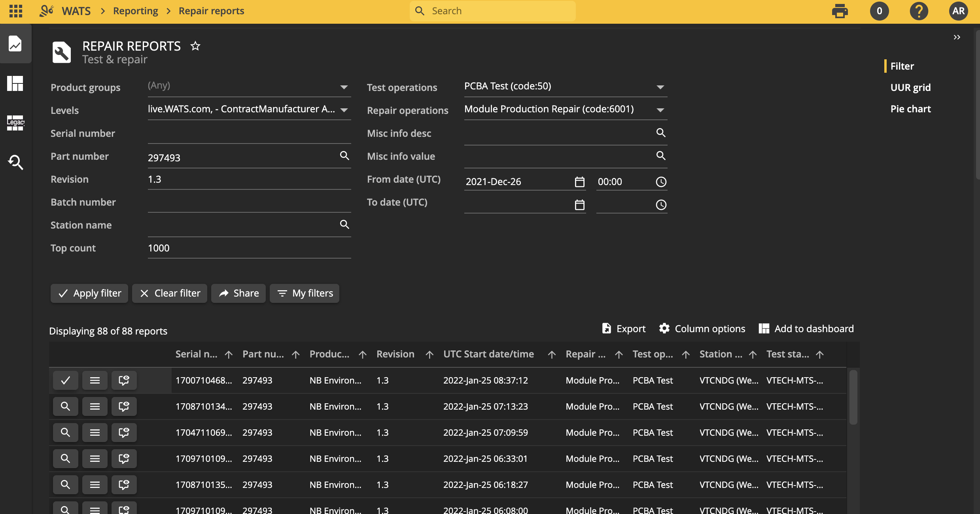Open the help question mark icon
Screen dimensions: 980x514
[x=919, y=11]
